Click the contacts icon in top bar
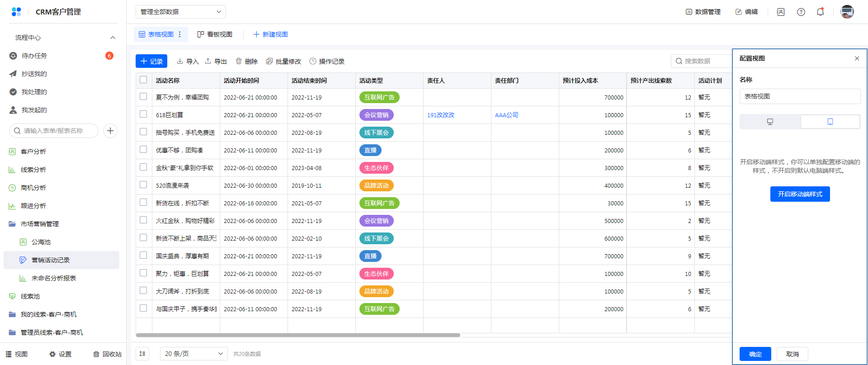Image resolution: width=868 pixels, height=365 pixels. (x=781, y=12)
